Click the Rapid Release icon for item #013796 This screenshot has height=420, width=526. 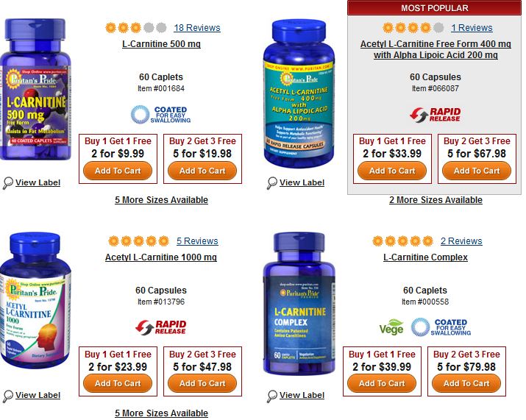(160, 327)
